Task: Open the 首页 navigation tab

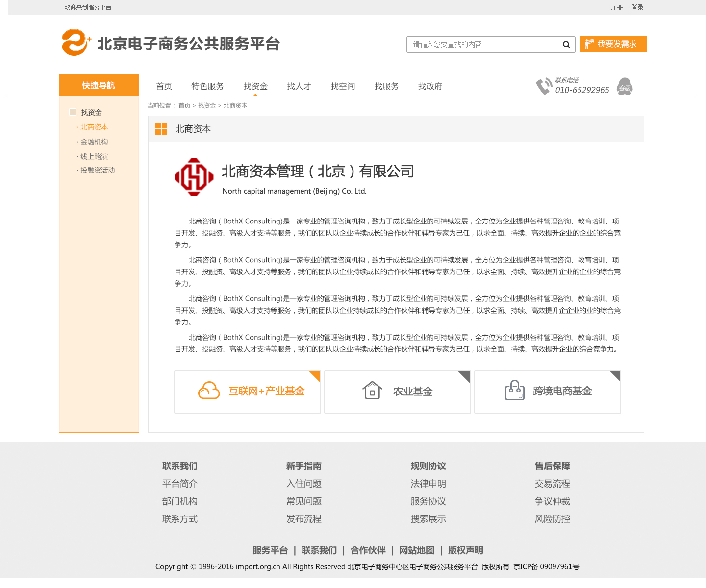Action: pos(164,86)
